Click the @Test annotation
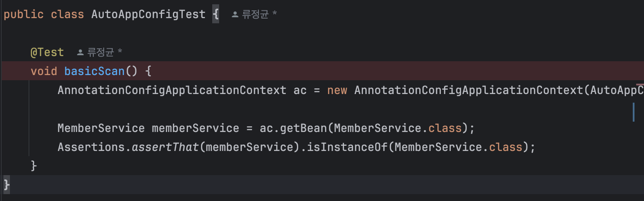 (47, 53)
